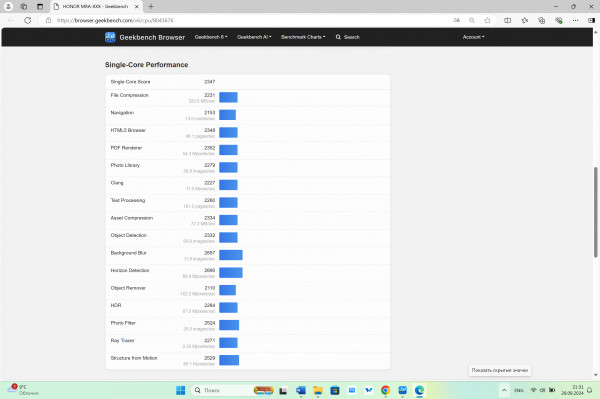Click the Ray Tracer row label

click(x=122, y=340)
